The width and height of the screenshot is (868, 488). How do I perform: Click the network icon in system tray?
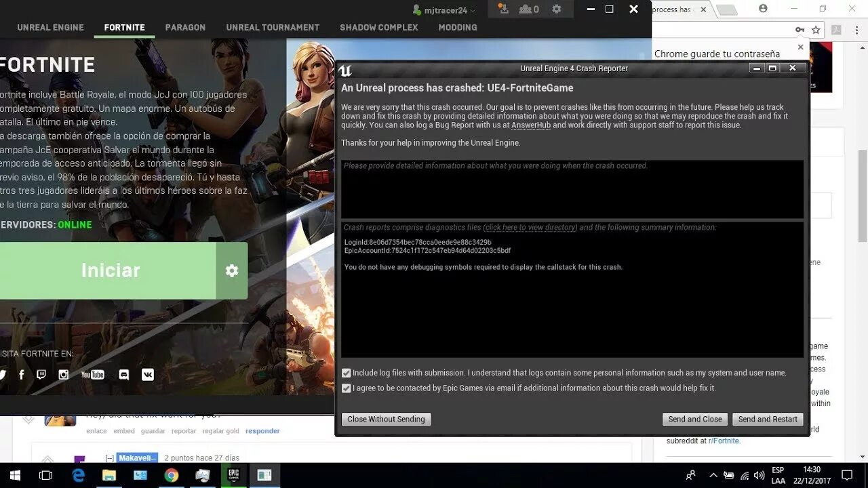tap(745, 475)
